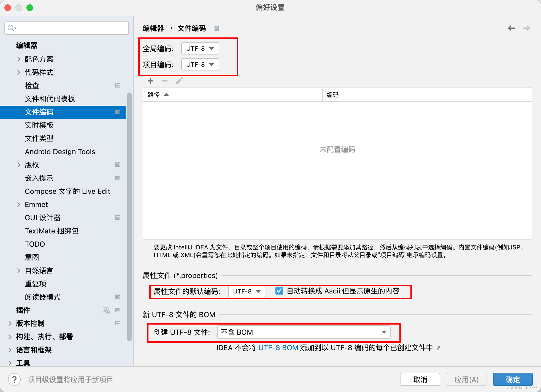
Task: Open UTF-8 BOM help link
Action: [x=278, y=348]
